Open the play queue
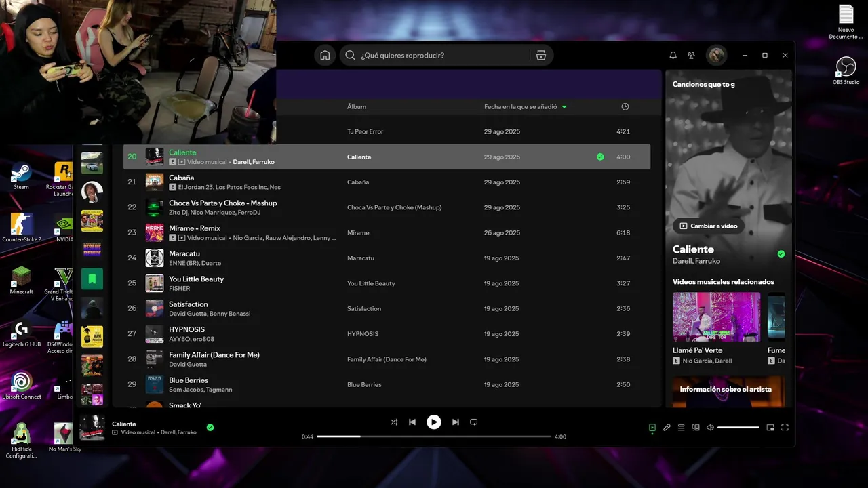 [x=681, y=428]
